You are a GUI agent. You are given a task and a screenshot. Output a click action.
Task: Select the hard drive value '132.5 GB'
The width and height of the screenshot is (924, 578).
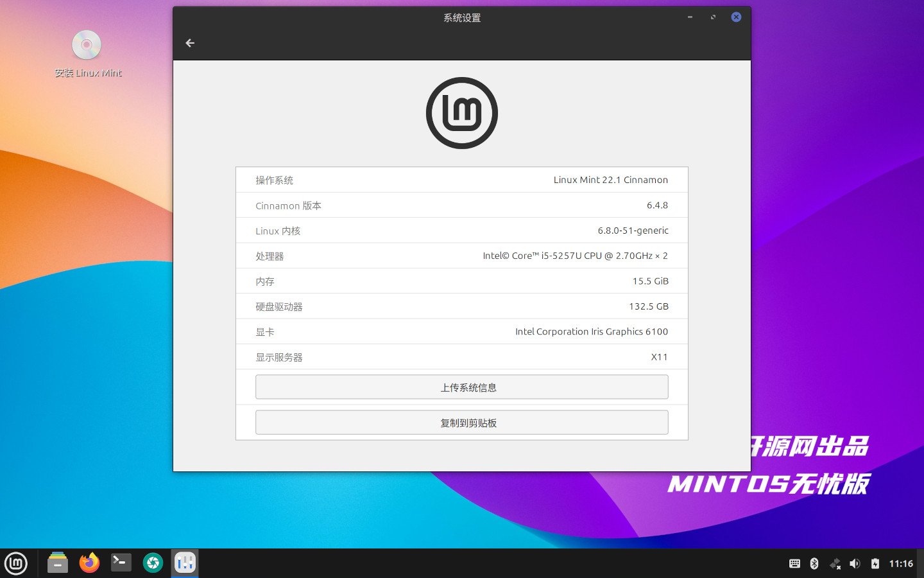click(649, 306)
